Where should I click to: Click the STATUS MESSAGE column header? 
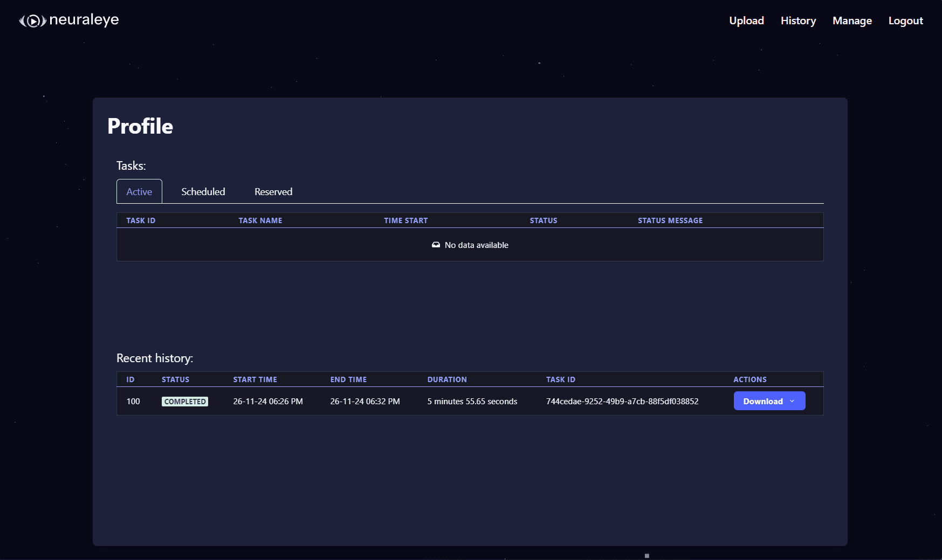(x=670, y=220)
